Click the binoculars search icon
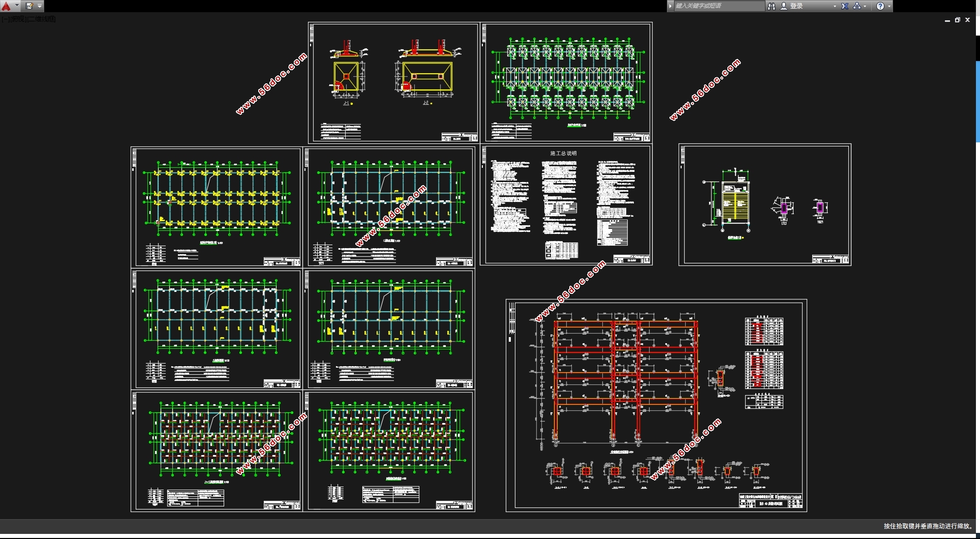 point(771,6)
